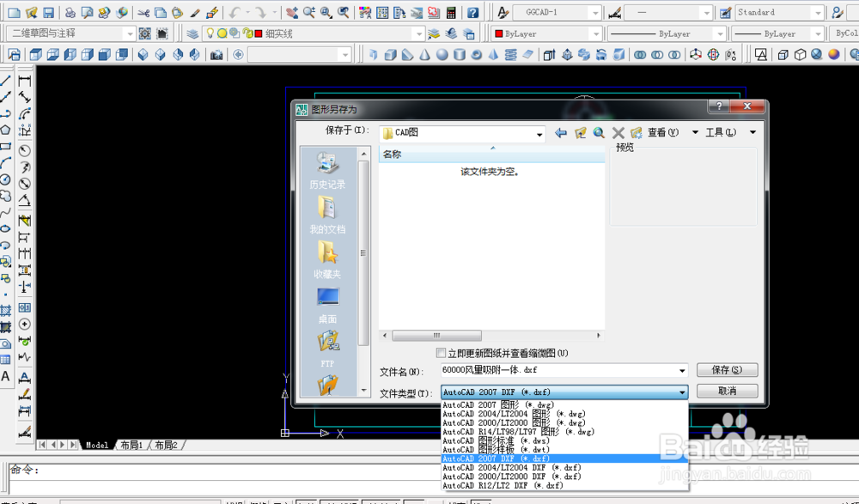Select the Cone solid tool
Image resolution: width=859 pixels, height=504 pixels.
[424, 54]
